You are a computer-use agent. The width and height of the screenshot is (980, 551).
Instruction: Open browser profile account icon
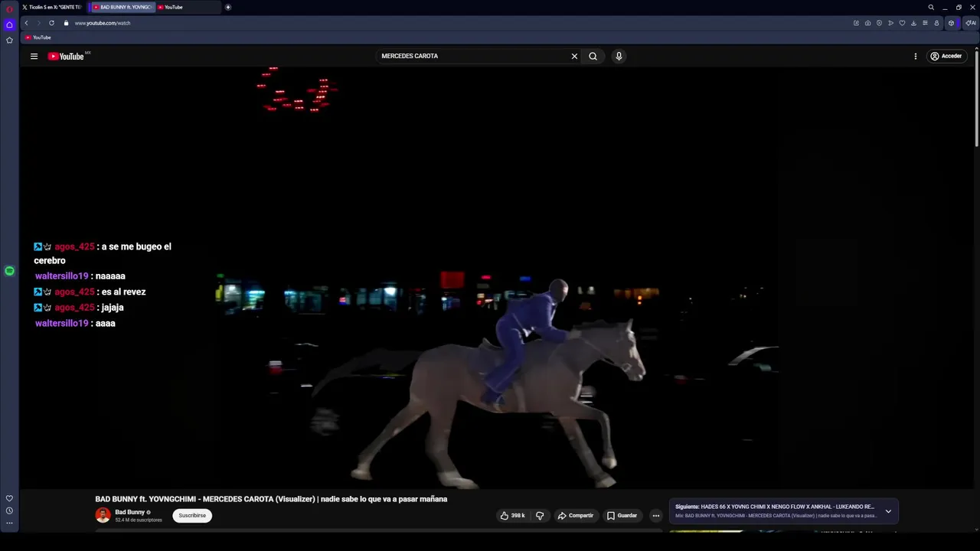(936, 23)
